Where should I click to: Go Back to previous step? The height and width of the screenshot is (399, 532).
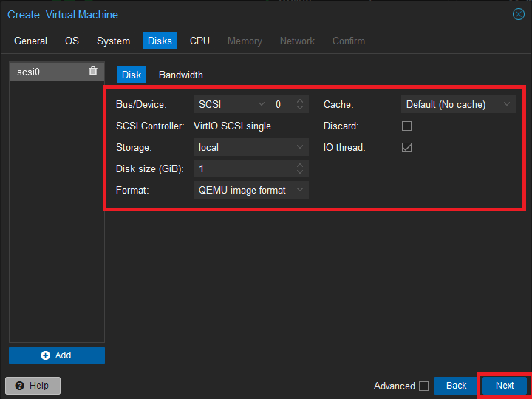coord(456,386)
